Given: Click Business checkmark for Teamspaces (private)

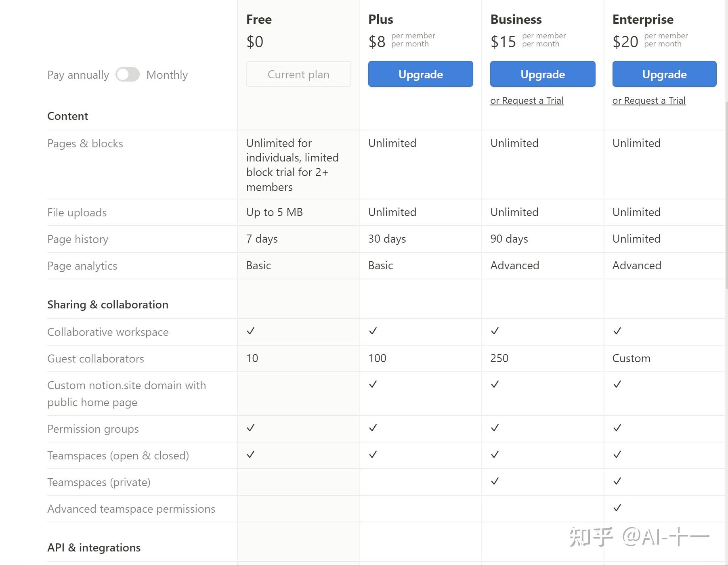Looking at the screenshot, I should [495, 481].
